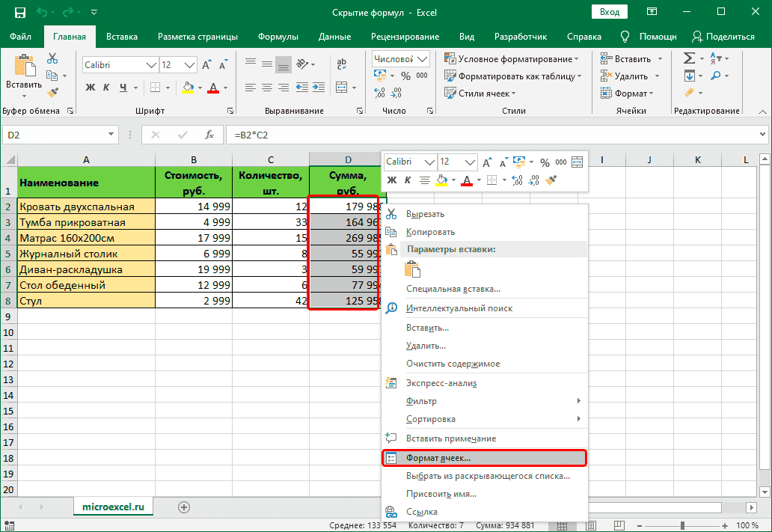The image size is (772, 532).
Task: Click the Format Painter brush in ribbon clipboard
Action: [x=52, y=93]
